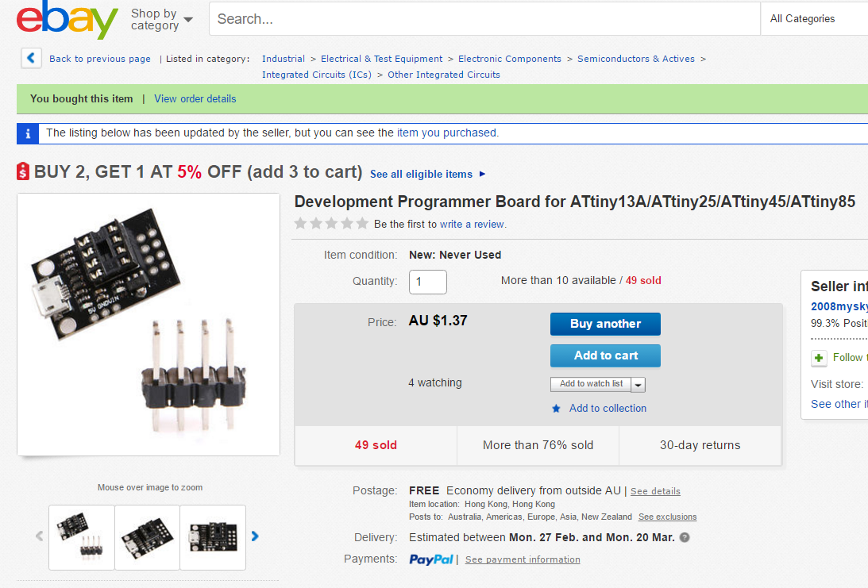Click the question mark icon next to delivery estimate
The width and height of the screenshot is (868, 588).
684,537
